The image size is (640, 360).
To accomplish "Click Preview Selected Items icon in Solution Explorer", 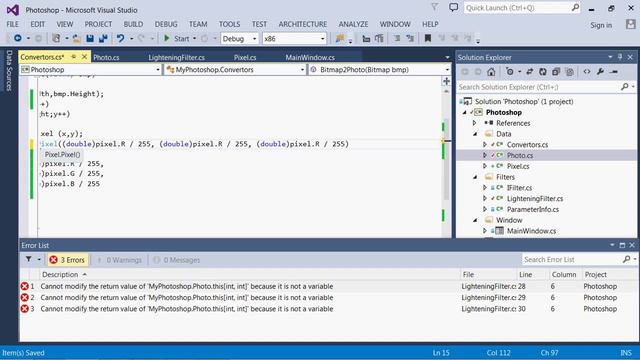I will click(614, 72).
